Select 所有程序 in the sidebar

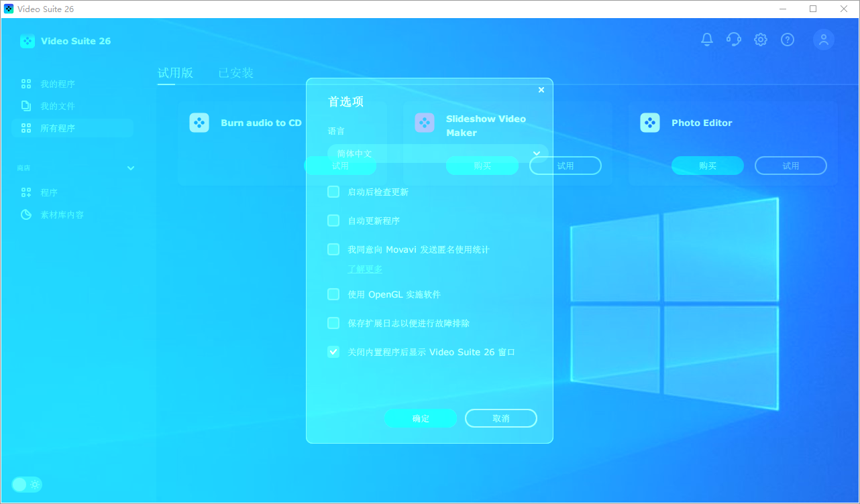(72, 128)
